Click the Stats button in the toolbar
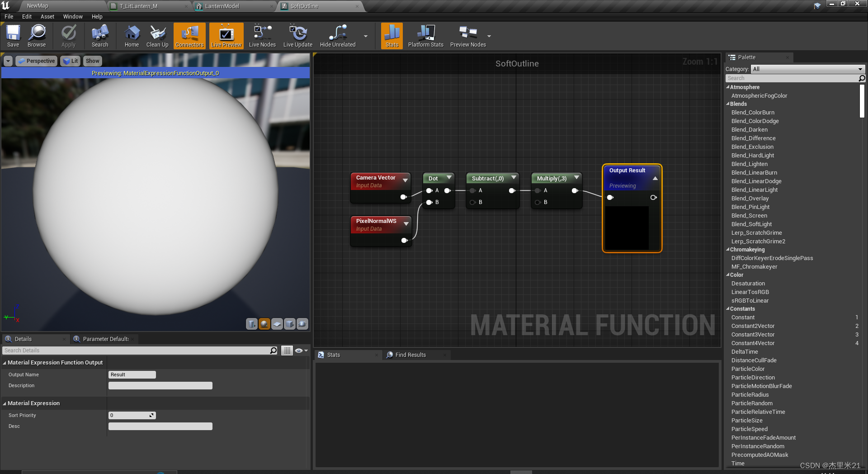 pos(392,36)
